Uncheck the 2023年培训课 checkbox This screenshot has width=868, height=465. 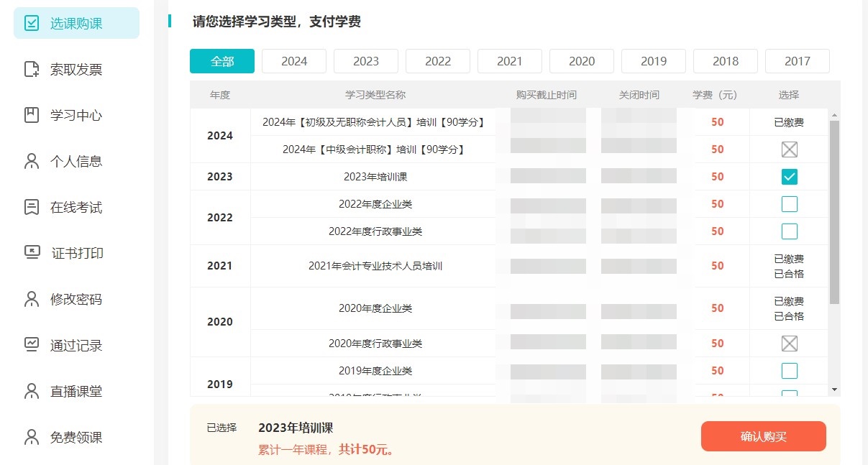pos(789,177)
